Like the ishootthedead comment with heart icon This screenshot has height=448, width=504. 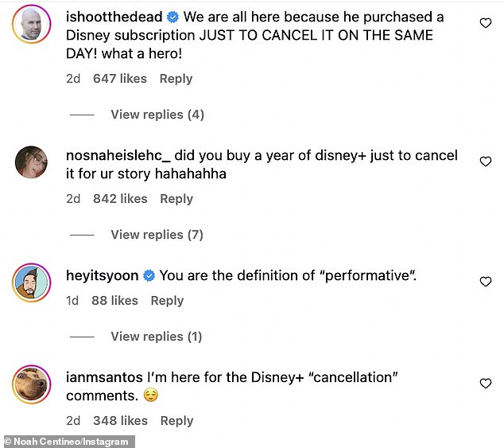point(485,24)
